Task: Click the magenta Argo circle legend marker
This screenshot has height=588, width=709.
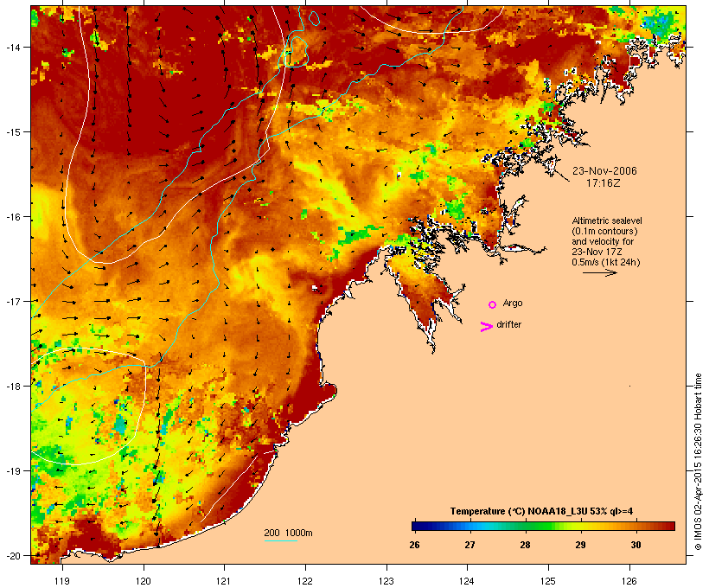Action: coord(493,304)
